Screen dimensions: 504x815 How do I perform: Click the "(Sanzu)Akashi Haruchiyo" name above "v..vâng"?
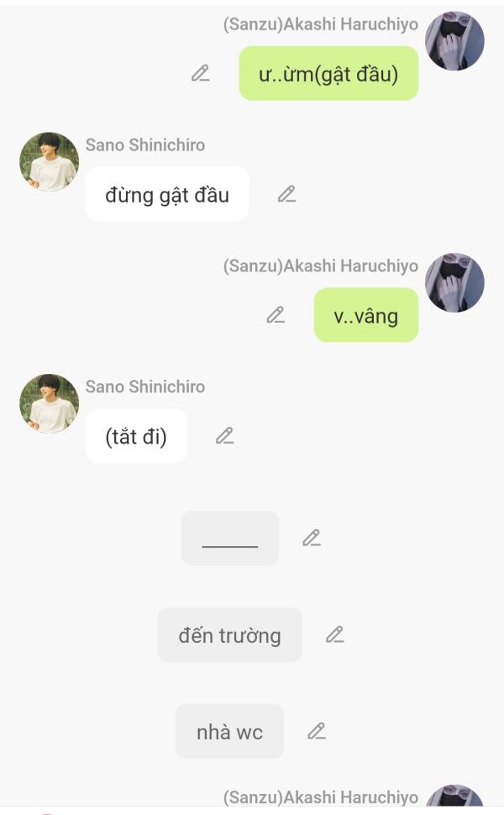coord(321,266)
